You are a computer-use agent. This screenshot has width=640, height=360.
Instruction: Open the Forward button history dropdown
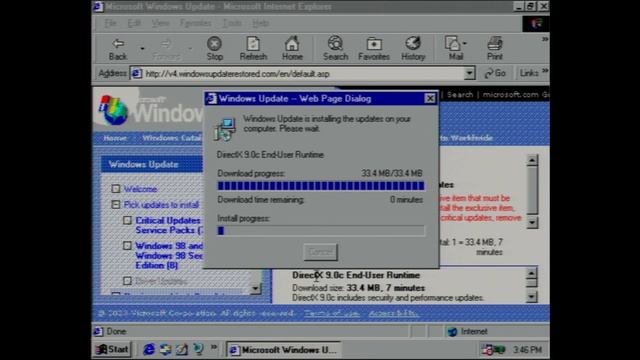point(190,49)
